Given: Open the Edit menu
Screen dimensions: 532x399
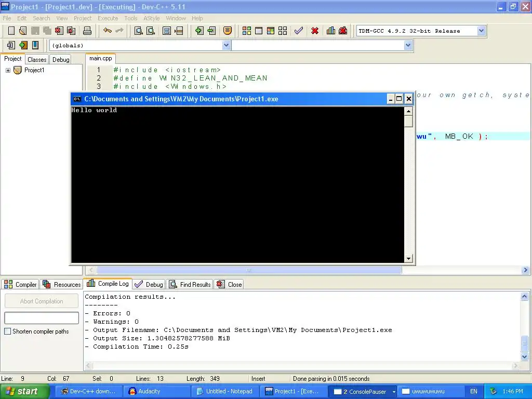Looking at the screenshot, I should click(x=22, y=18).
